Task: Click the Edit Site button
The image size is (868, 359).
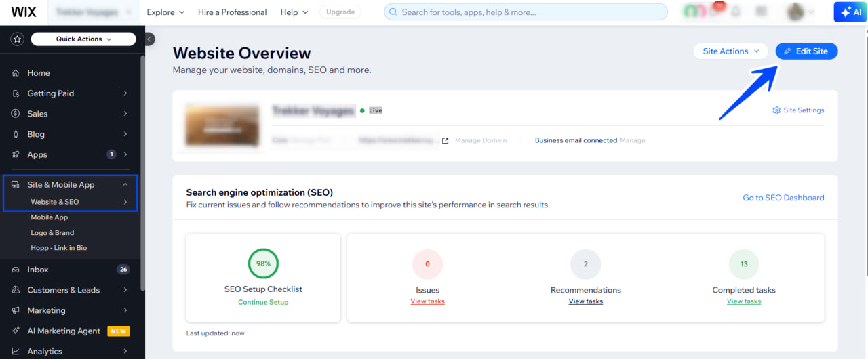Action: tap(806, 51)
